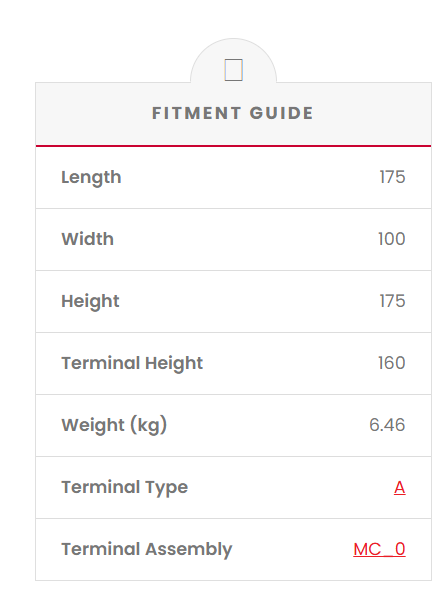
Task: Select the Length label
Action: point(91,178)
